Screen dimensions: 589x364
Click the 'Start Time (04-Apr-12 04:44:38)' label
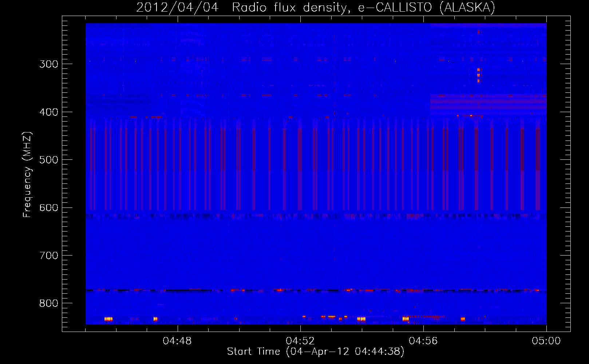[x=316, y=352]
